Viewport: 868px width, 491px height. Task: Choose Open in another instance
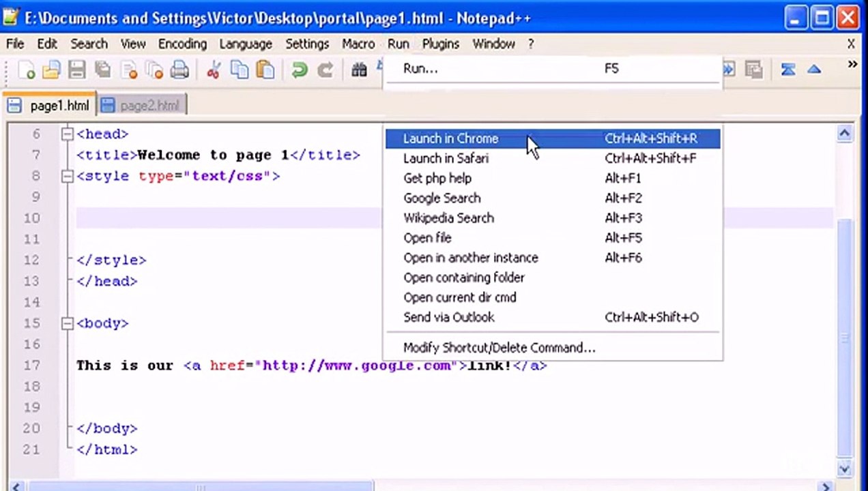pos(553,257)
